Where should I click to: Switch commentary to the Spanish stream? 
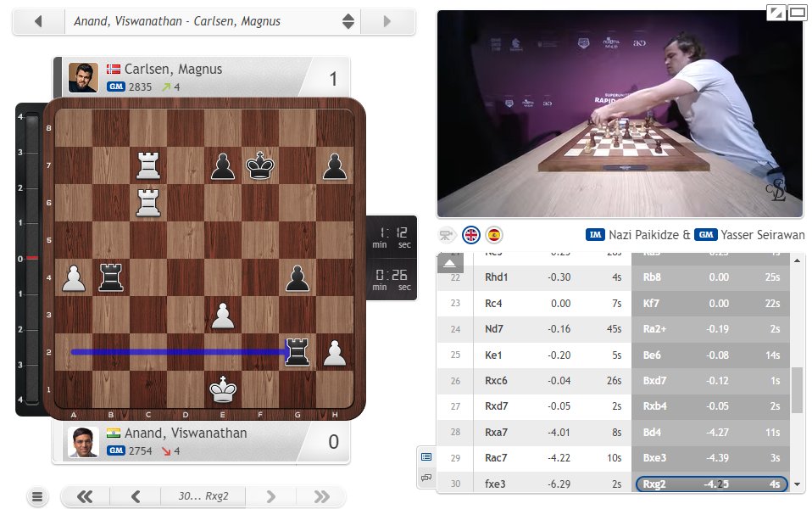click(494, 235)
